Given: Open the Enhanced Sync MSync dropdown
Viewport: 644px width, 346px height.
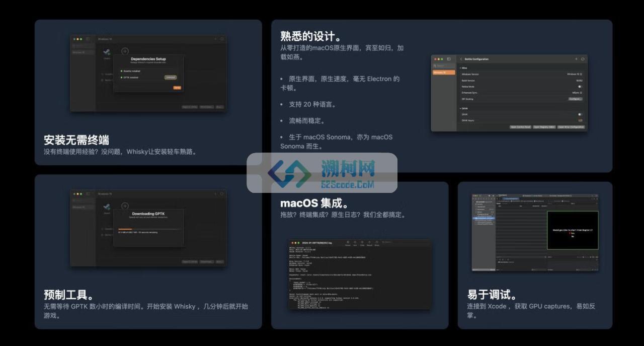Looking at the screenshot, I should [577, 93].
